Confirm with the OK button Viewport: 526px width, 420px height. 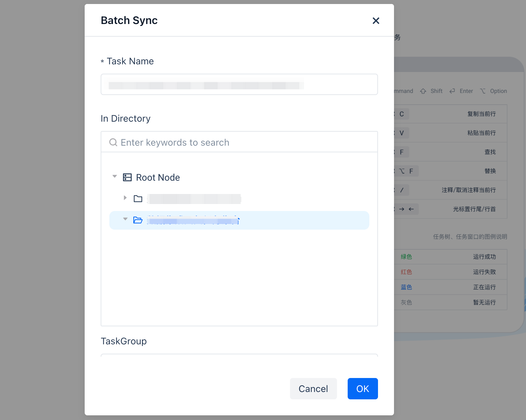362,389
